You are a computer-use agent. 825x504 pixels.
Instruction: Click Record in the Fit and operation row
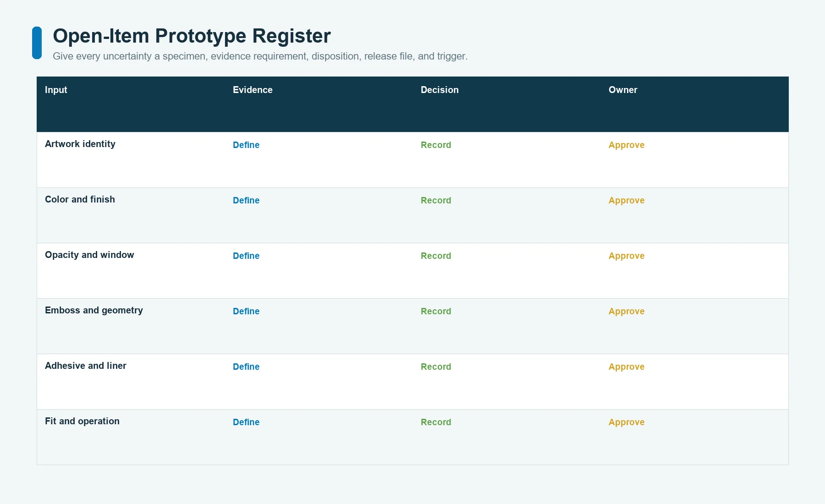coord(436,422)
